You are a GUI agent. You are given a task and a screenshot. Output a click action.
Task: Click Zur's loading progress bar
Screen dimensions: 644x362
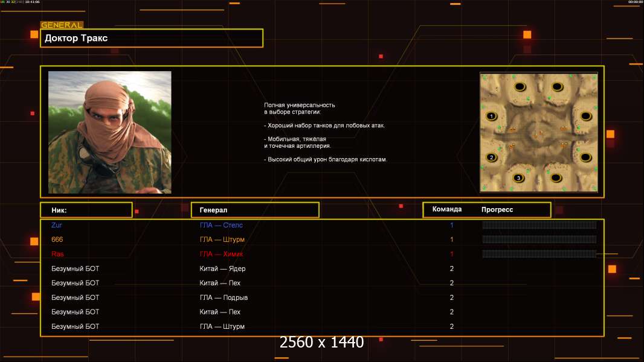539,225
